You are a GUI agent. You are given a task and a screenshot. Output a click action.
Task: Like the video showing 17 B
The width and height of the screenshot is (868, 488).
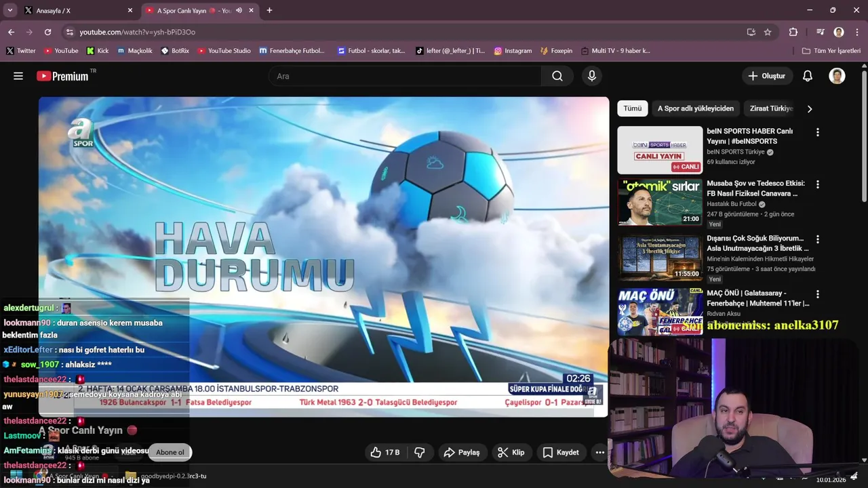(x=384, y=452)
